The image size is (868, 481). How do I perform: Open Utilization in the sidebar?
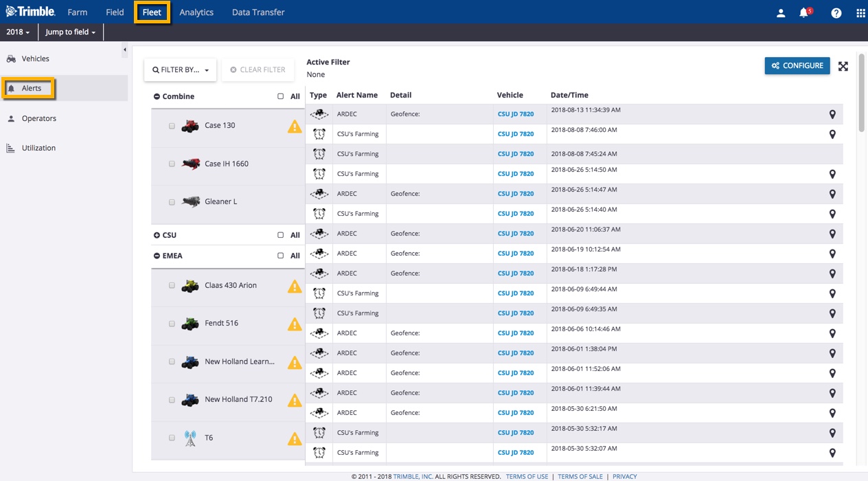(64, 148)
